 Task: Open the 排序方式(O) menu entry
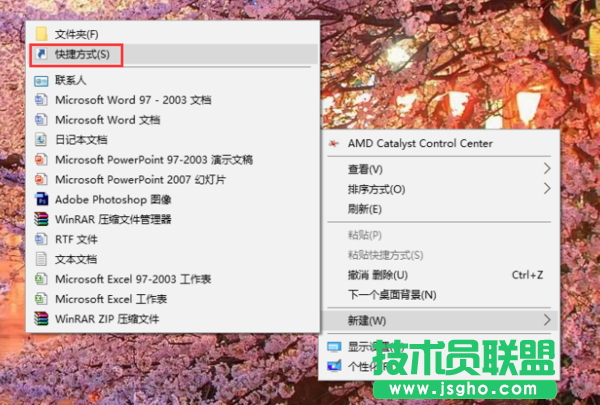439,189
